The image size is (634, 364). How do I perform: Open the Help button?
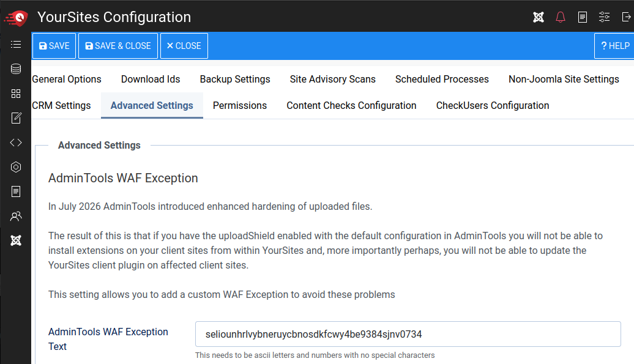pos(614,46)
